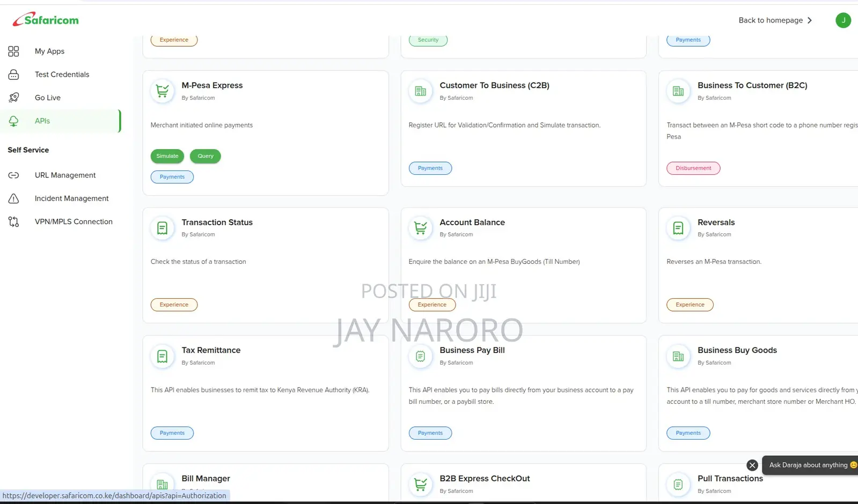Viewport: 858px width, 504px height.
Task: Click the Customer To Business icon
Action: 420,91
